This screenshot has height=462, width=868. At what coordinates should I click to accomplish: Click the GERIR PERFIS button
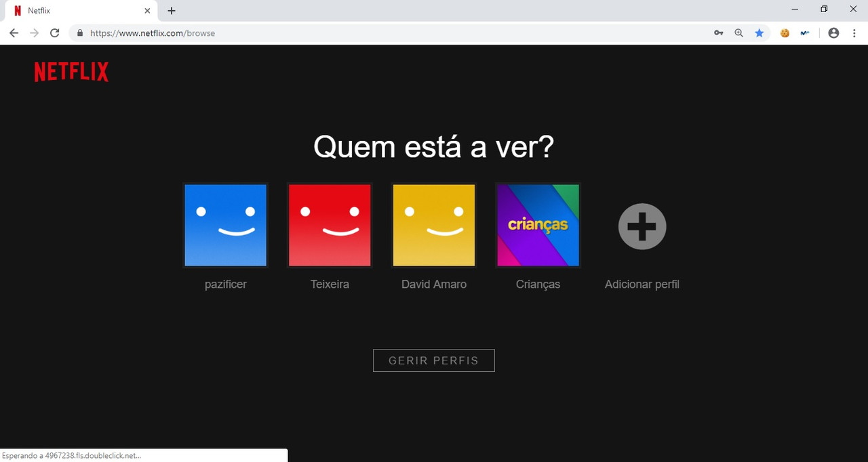pyautogui.click(x=434, y=360)
